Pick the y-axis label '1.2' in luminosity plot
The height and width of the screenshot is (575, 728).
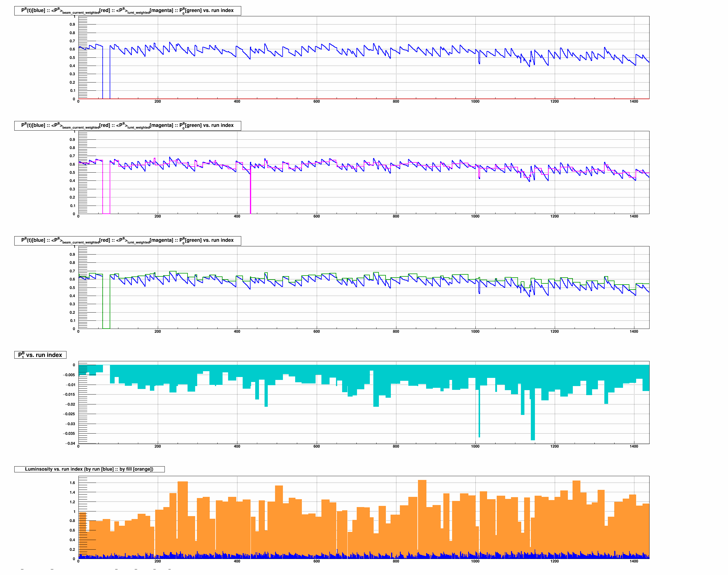[72, 502]
